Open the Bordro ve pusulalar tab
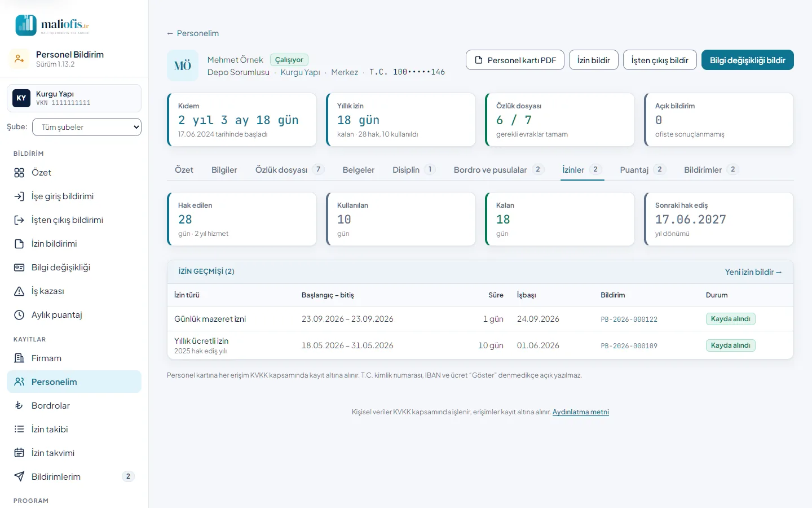The image size is (812, 508). pyautogui.click(x=498, y=170)
